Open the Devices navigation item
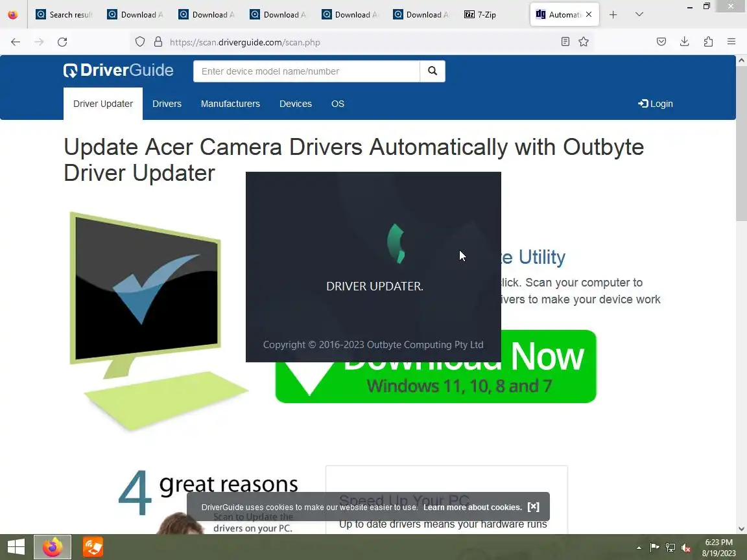Viewport: 747px width, 560px height. pyautogui.click(x=296, y=104)
